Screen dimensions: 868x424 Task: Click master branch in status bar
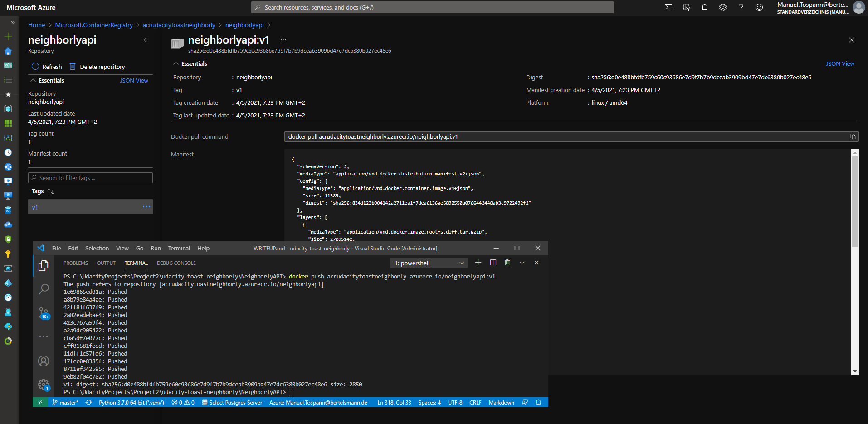[x=65, y=402]
